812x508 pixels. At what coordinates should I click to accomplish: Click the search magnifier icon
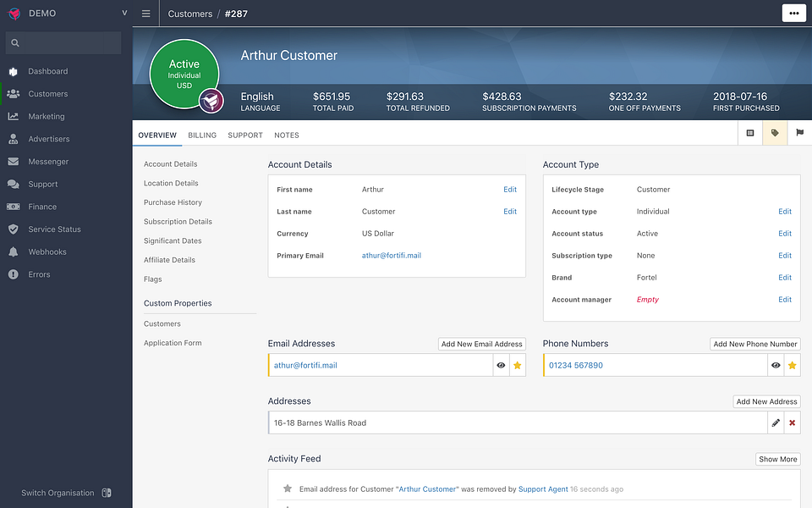click(15, 43)
